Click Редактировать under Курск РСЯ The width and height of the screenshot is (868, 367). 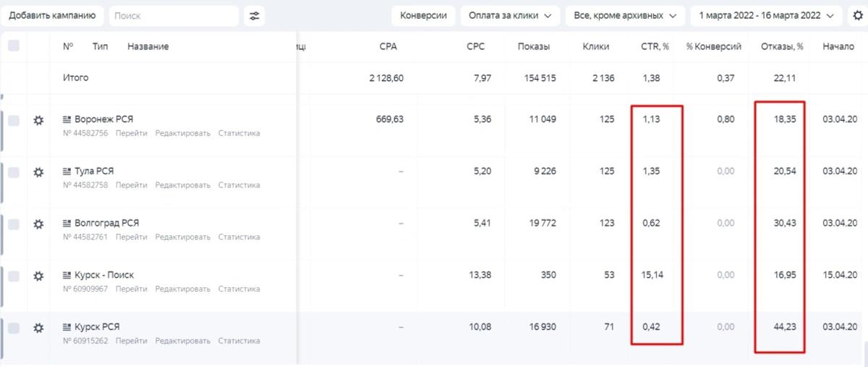tap(183, 341)
